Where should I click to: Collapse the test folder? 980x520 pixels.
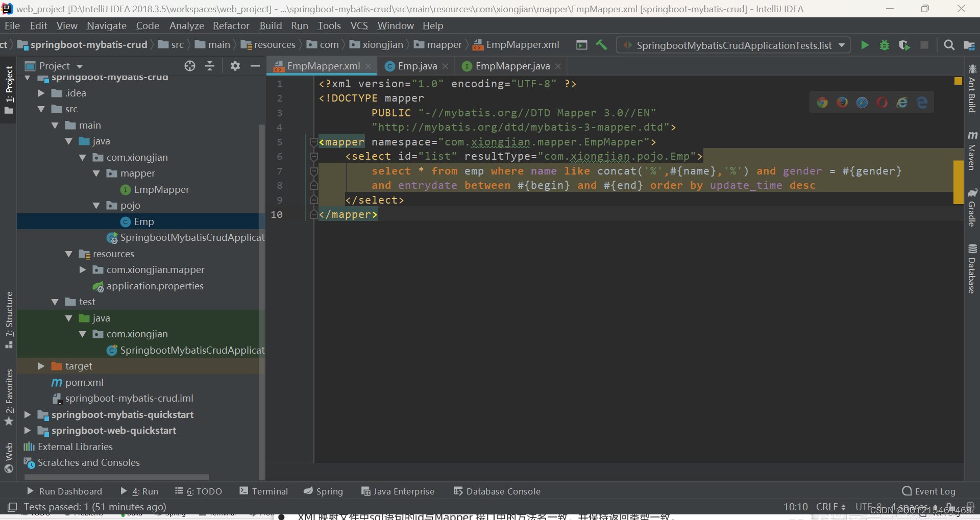click(x=55, y=302)
